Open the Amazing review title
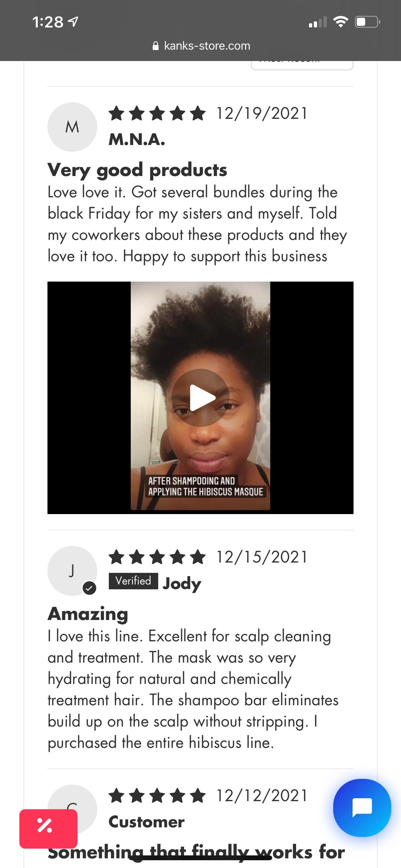 (x=87, y=614)
